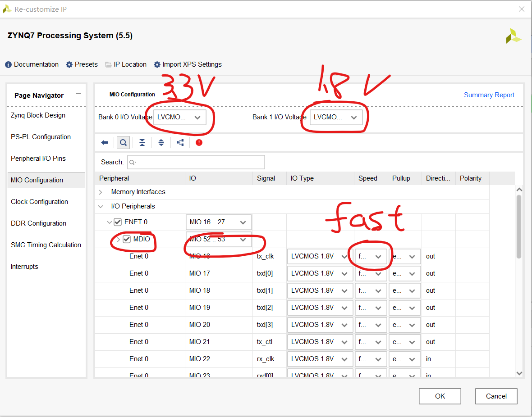Click the scrollbar down arrow
Viewport: 532px width, 417px height.
point(519,373)
